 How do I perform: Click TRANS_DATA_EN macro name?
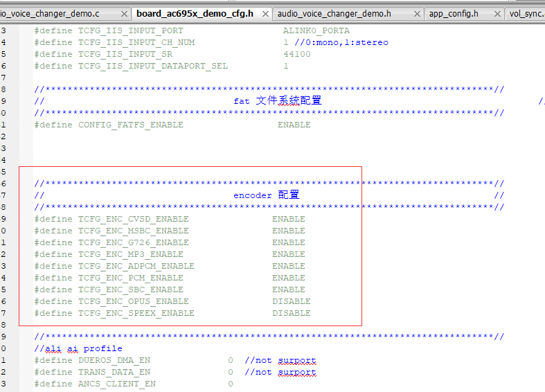tap(114, 372)
